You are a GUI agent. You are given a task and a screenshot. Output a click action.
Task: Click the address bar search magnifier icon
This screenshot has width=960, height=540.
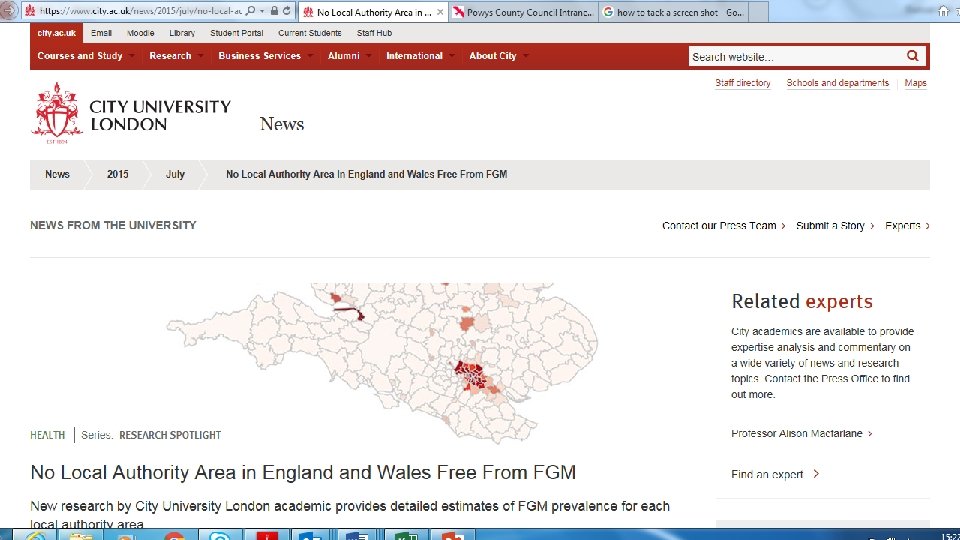250,11
